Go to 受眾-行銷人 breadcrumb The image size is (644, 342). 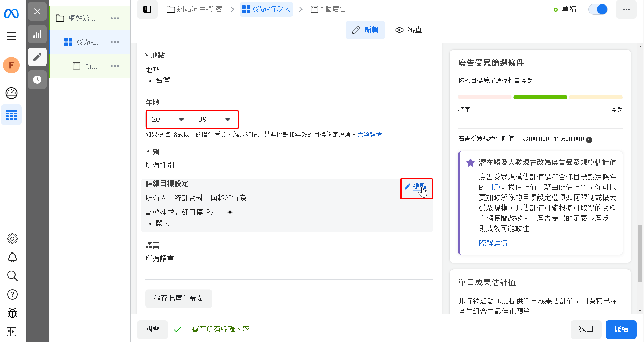pos(266,9)
